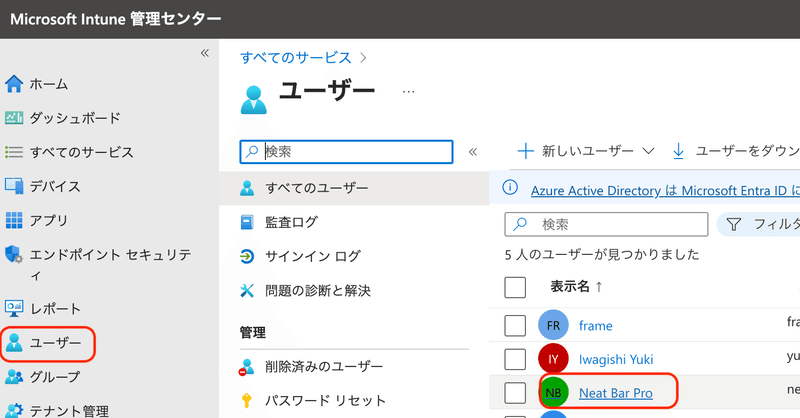
Task: Click the パスワード リセット key icon
Action: [x=246, y=401]
